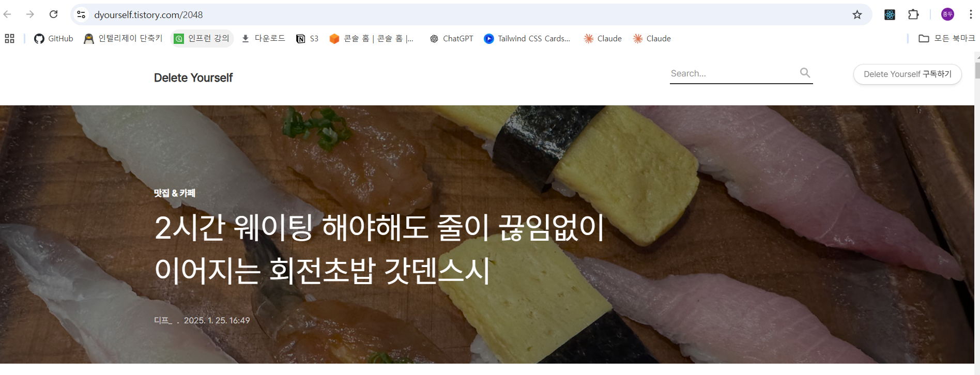Viewport: 980px width, 375px height.
Task: Bookmark this page with the star icon
Action: pyautogui.click(x=857, y=14)
